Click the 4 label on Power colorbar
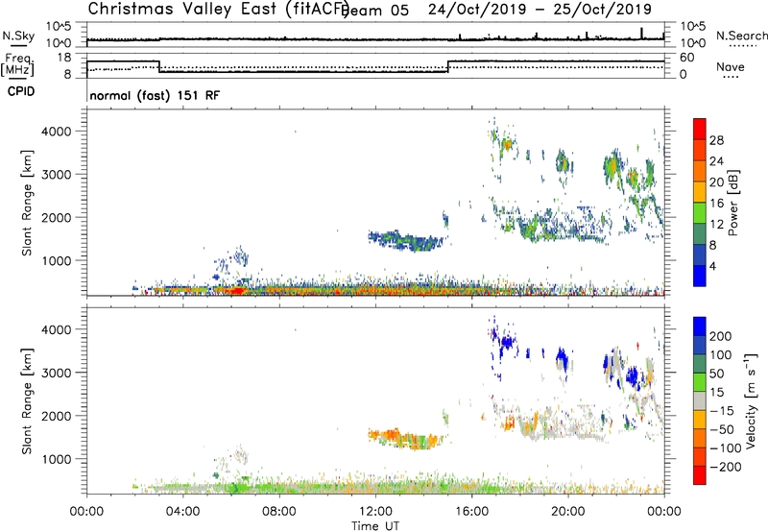The height and width of the screenshot is (532, 768). point(712,266)
